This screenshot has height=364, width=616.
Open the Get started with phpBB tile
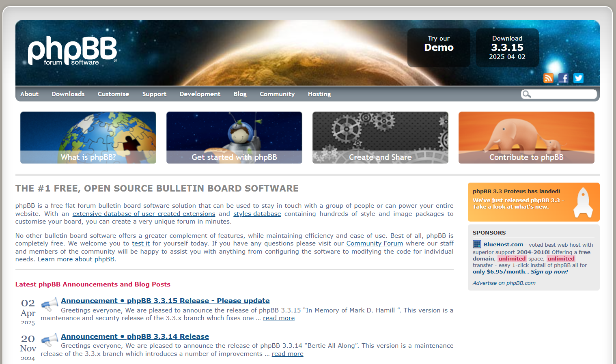pyautogui.click(x=234, y=138)
